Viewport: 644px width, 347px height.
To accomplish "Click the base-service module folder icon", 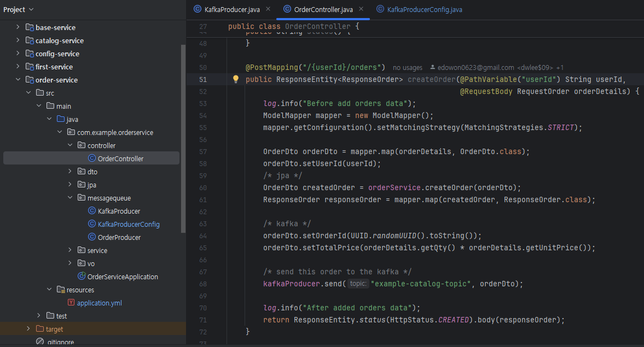I will [30, 27].
